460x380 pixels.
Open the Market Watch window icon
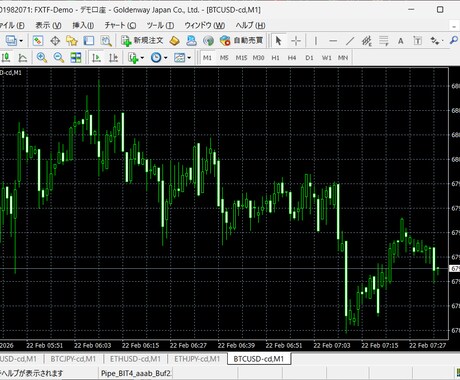click(x=38, y=41)
